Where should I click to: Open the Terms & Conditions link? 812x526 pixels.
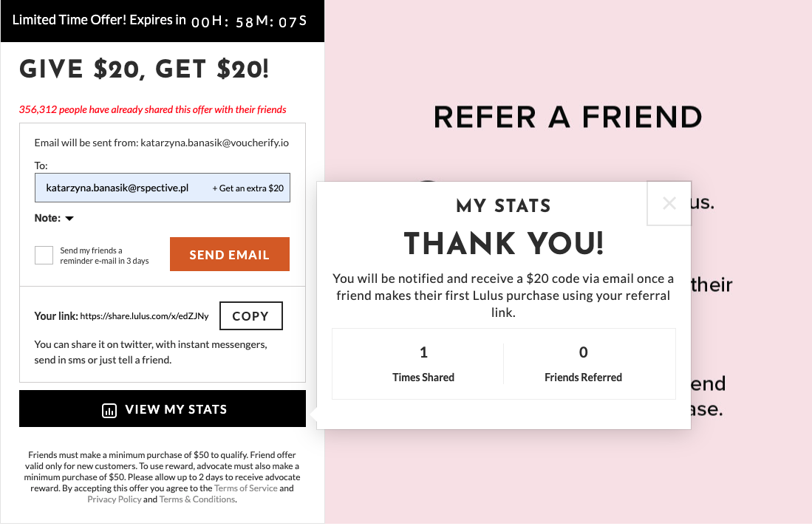pos(197,499)
